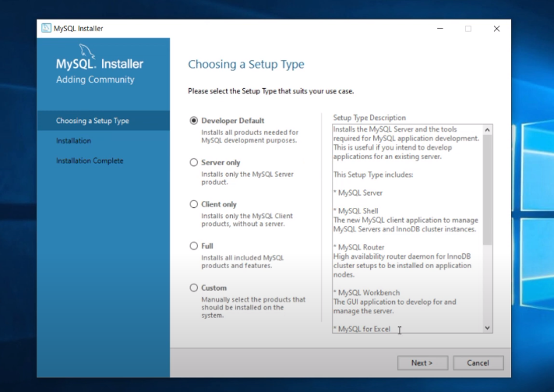Click 'Manually select the products' description text
Image resolution: width=554 pixels, height=392 pixels.
(253, 307)
